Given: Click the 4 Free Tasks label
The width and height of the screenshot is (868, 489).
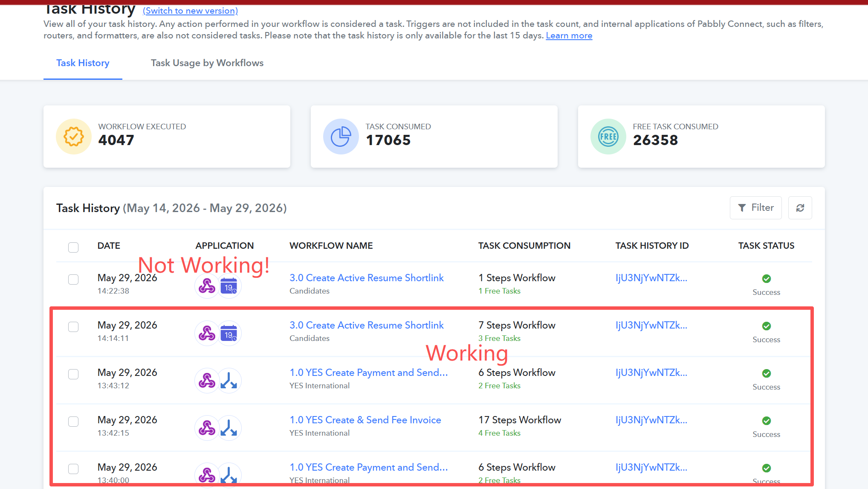Looking at the screenshot, I should [x=499, y=433].
